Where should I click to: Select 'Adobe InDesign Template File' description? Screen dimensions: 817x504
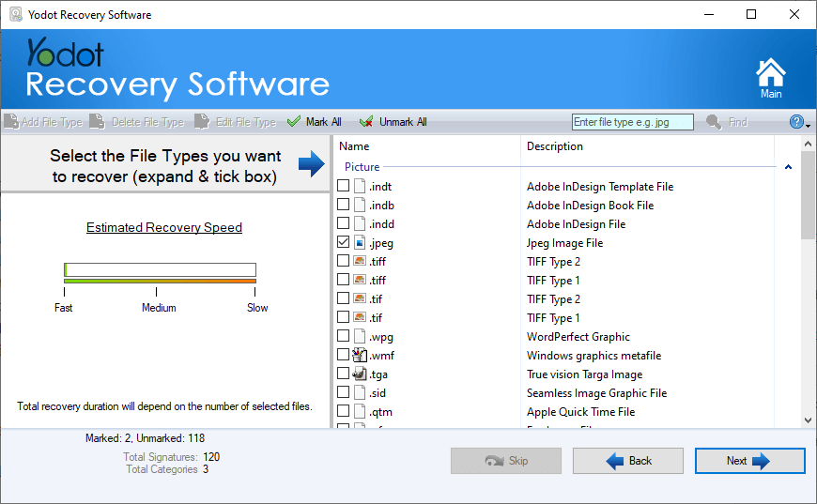[600, 187]
